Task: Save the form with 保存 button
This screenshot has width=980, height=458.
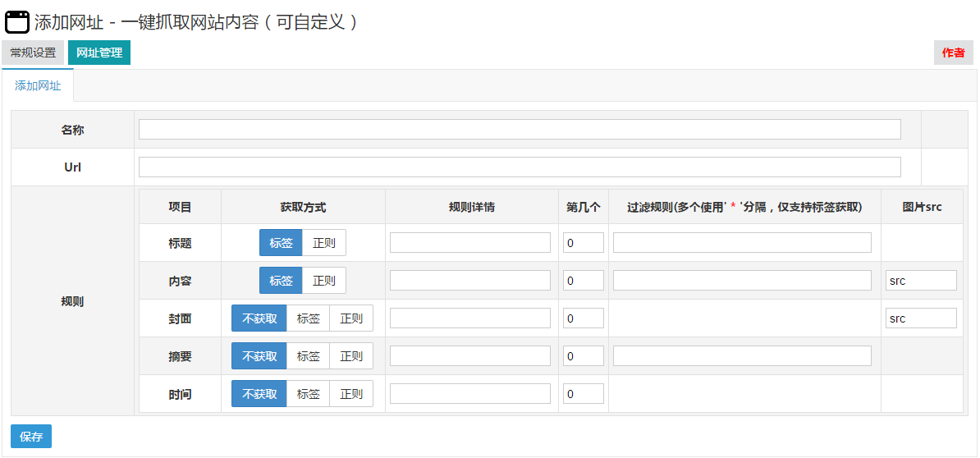Action: tap(31, 436)
